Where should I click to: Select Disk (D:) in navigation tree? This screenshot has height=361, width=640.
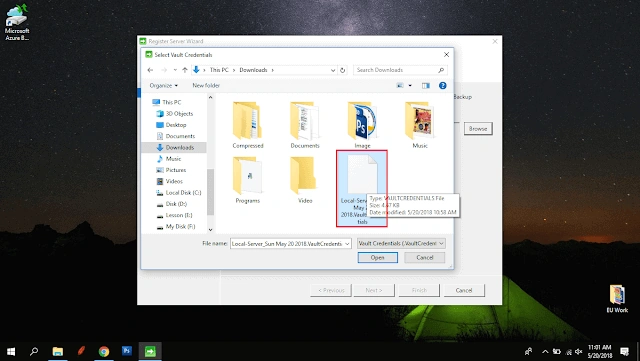[171, 204]
